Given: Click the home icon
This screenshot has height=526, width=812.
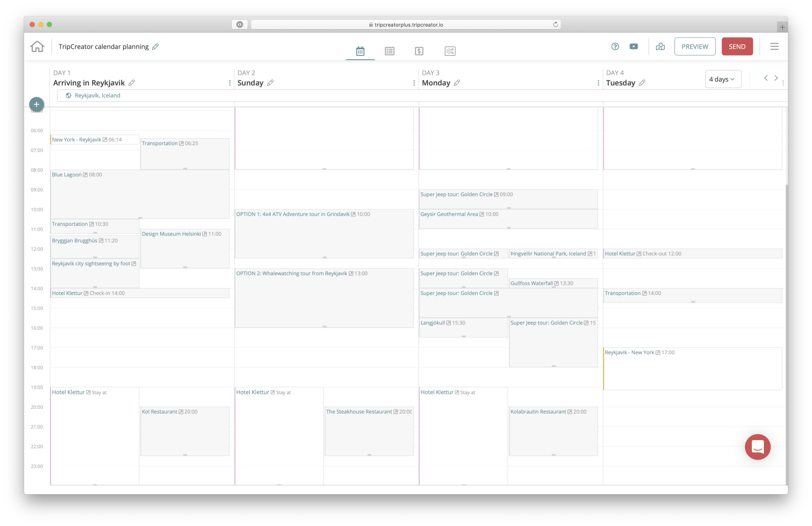Looking at the screenshot, I should click(37, 47).
